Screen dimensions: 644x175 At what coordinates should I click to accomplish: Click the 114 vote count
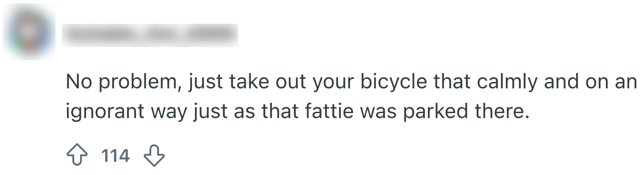115,156
